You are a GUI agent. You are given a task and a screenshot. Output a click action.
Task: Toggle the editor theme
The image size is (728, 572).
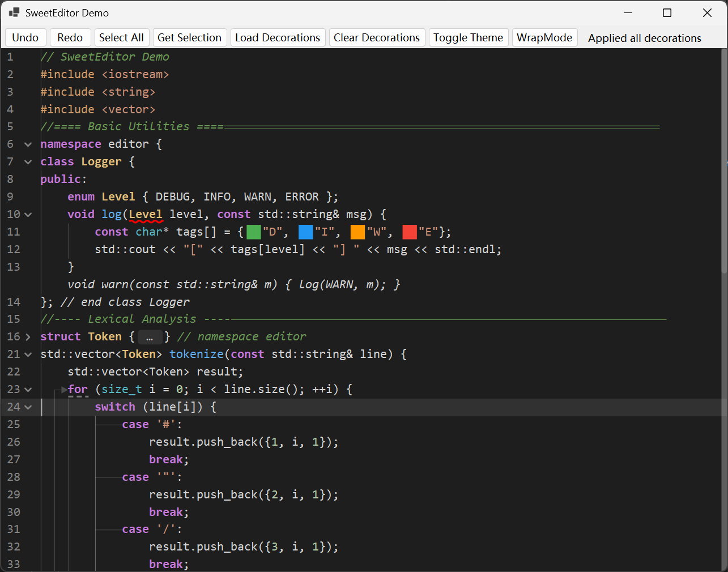tap(468, 37)
